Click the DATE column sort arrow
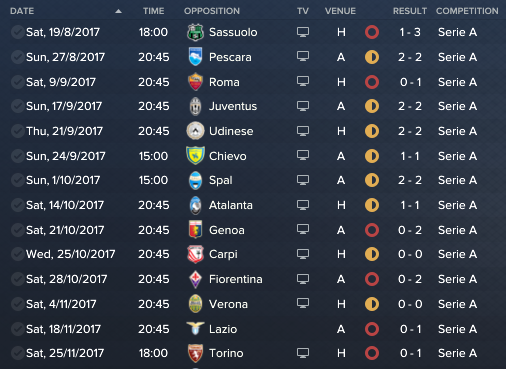 tap(118, 11)
